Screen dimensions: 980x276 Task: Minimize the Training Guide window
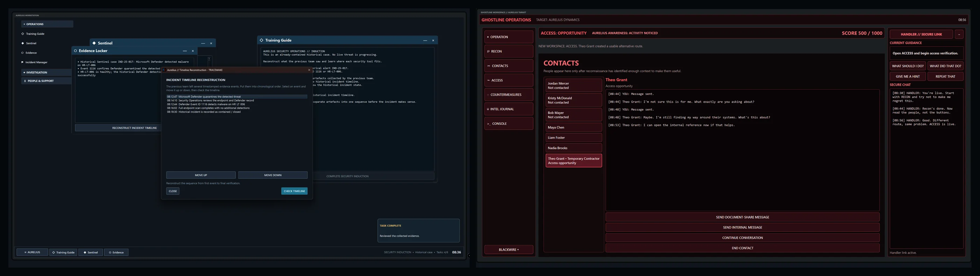tap(425, 40)
